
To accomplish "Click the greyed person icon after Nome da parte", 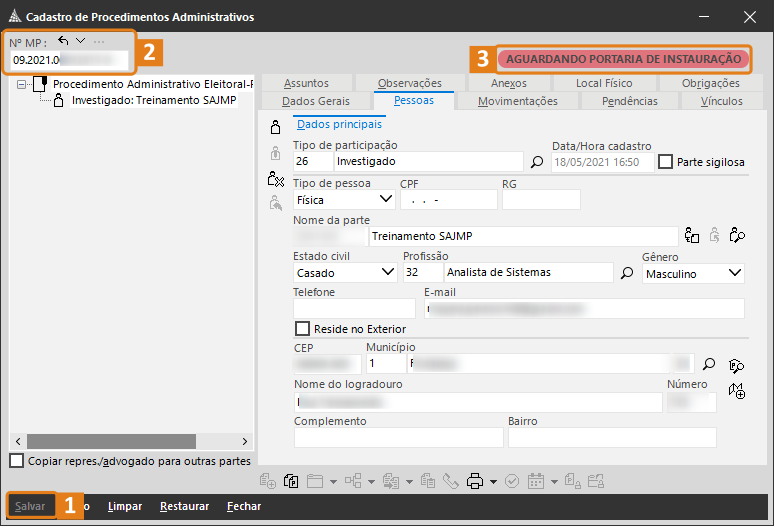I will point(714,235).
